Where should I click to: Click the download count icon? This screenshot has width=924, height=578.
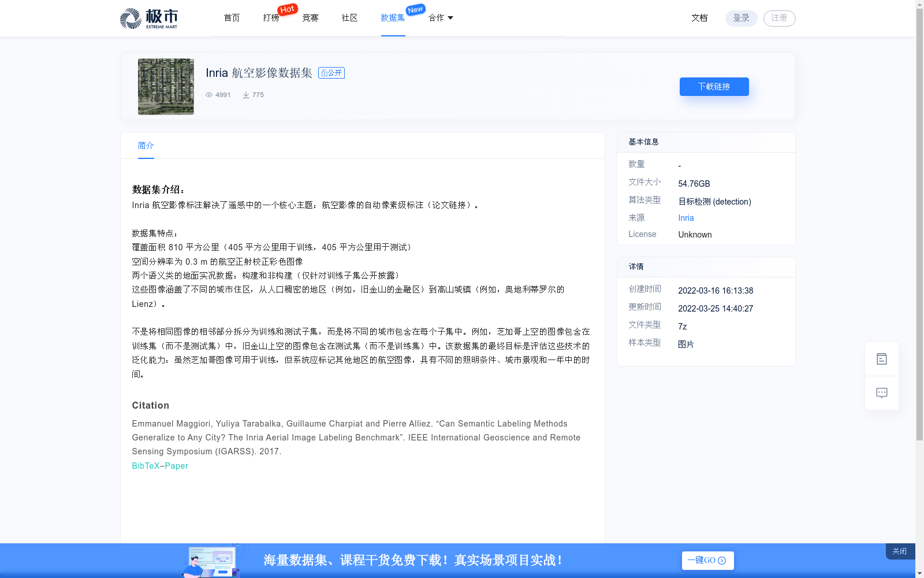[x=246, y=95]
